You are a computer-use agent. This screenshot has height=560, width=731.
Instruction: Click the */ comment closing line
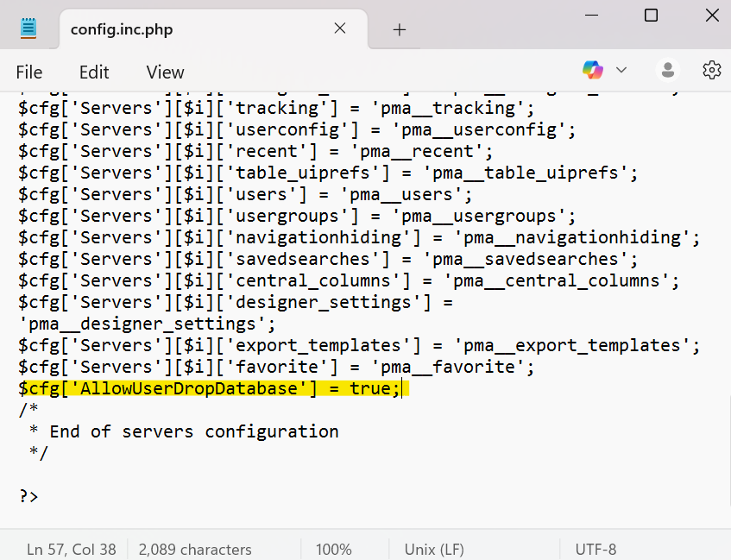(38, 453)
